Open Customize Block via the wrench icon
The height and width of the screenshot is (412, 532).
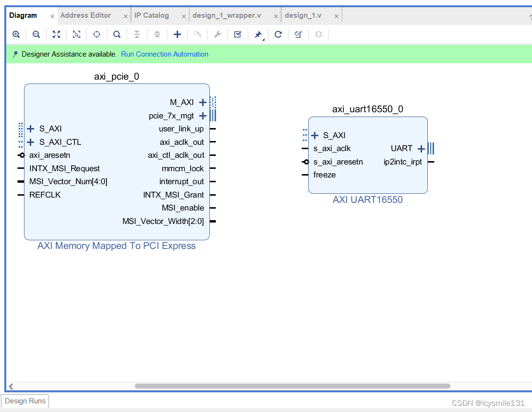[218, 34]
